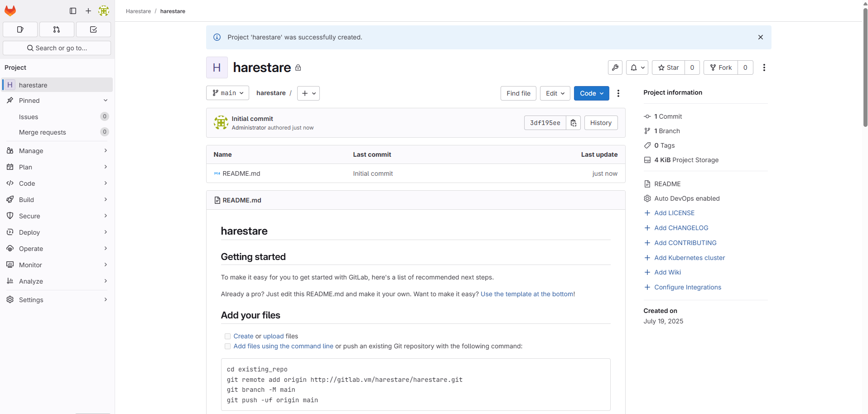Open assigned issues shortcut icon
Image resolution: width=868 pixels, height=414 pixels.
click(x=20, y=29)
